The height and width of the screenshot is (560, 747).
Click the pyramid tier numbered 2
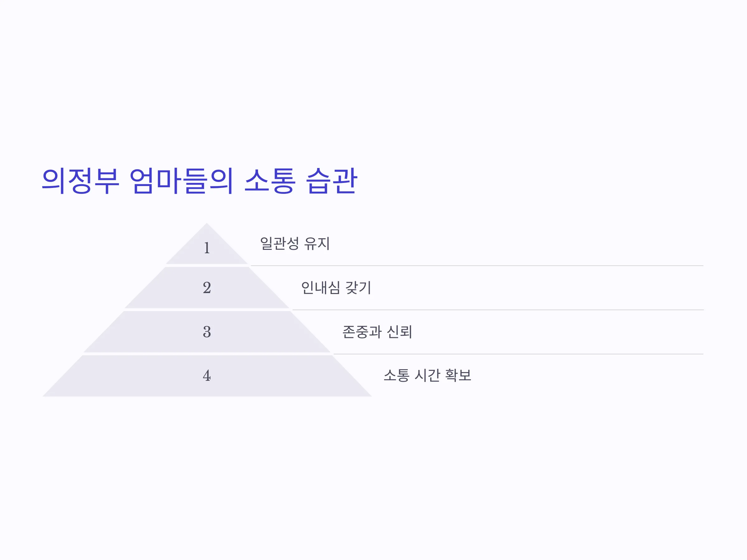click(207, 287)
